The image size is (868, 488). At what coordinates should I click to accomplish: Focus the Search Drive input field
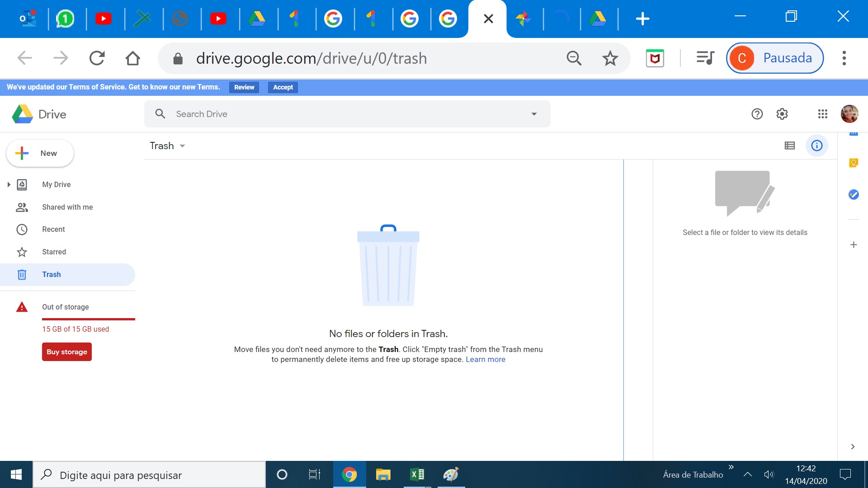click(348, 114)
